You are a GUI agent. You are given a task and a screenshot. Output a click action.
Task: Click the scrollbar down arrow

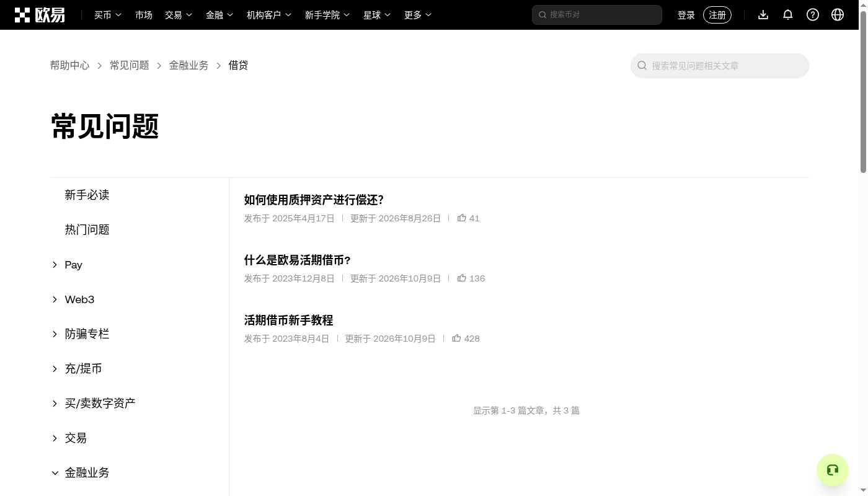tap(864, 490)
